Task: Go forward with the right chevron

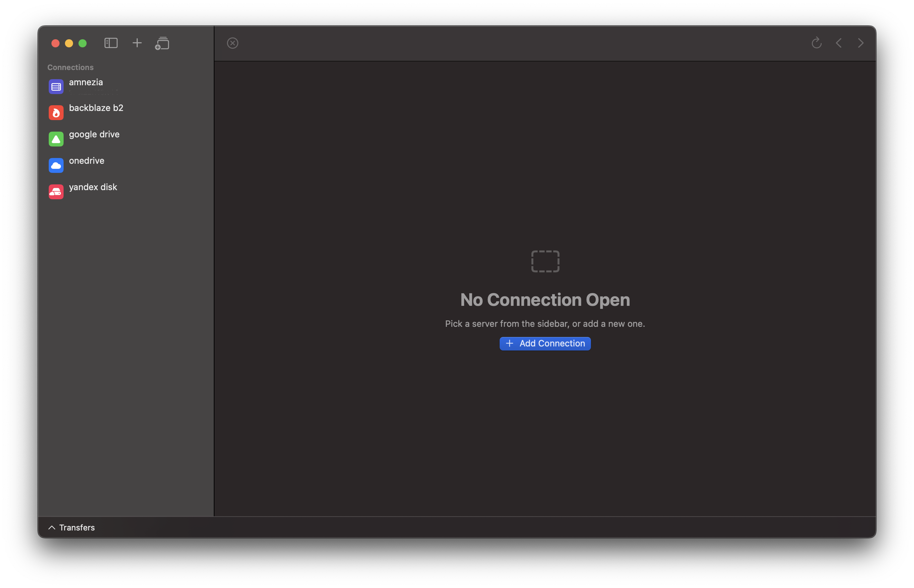Action: pos(861,43)
